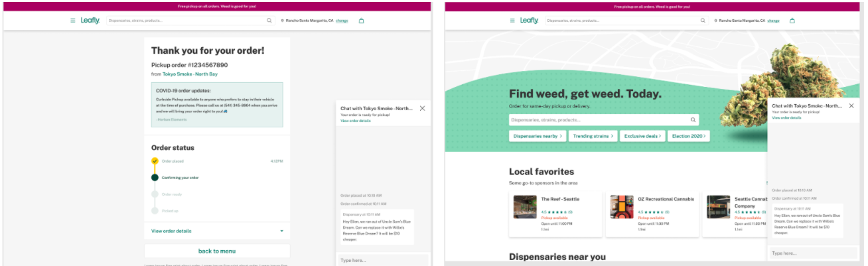
Task: Click magnifier inside hero search box
Action: pyautogui.click(x=693, y=120)
